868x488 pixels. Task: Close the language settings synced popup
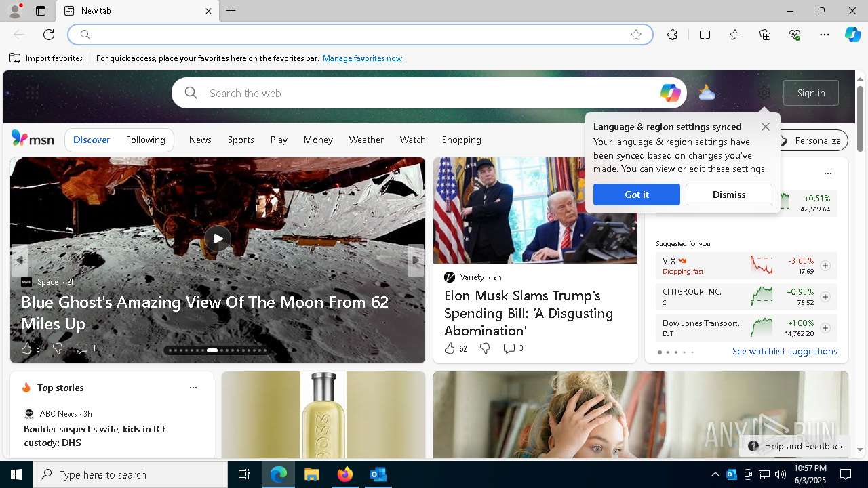point(766,127)
